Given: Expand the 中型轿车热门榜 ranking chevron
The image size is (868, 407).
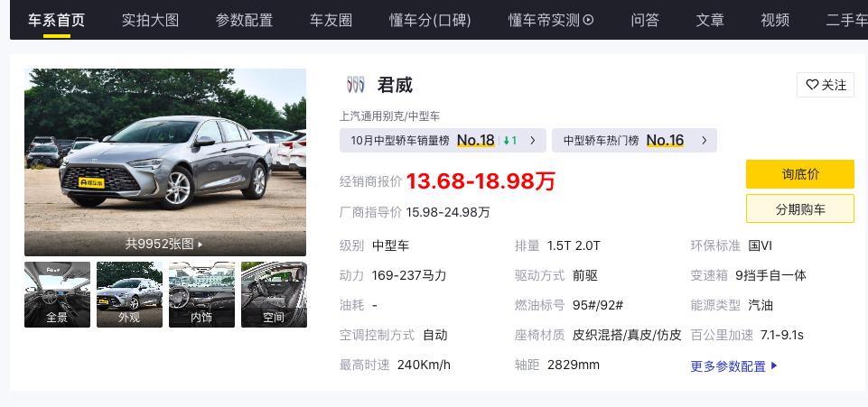Looking at the screenshot, I should (705, 141).
